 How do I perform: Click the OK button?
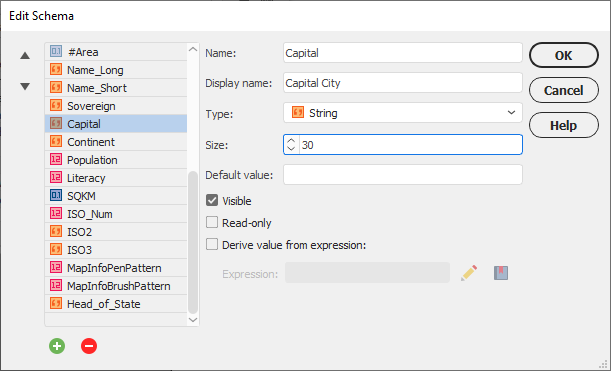pos(563,55)
